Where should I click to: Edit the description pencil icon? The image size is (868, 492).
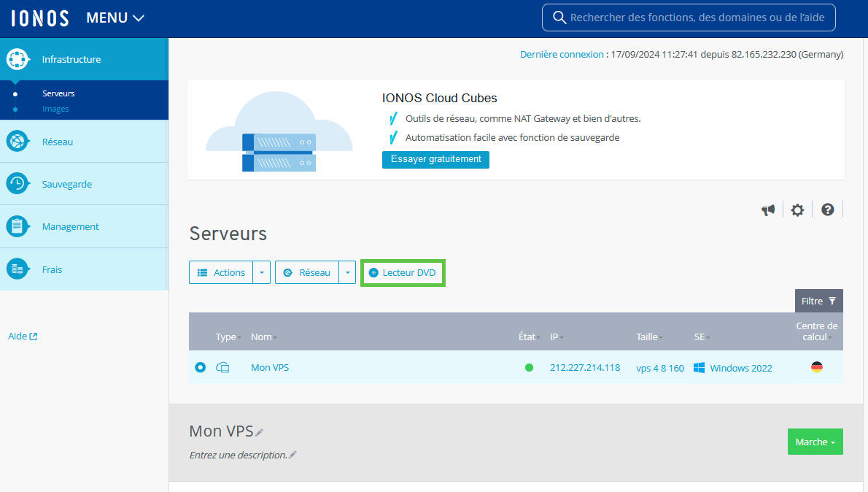pos(292,455)
